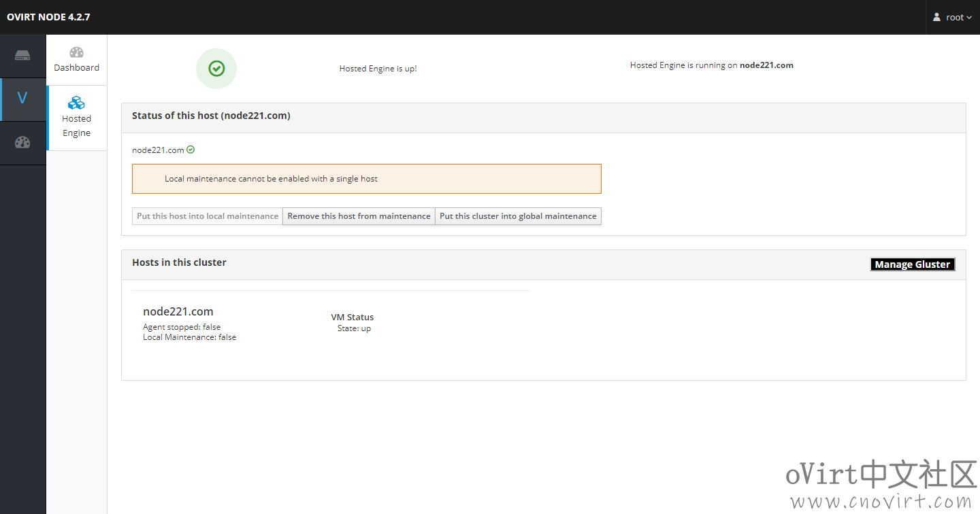Click 'Status of this host (node221.com)' heading
Image resolution: width=980 pixels, height=514 pixels.
[211, 116]
